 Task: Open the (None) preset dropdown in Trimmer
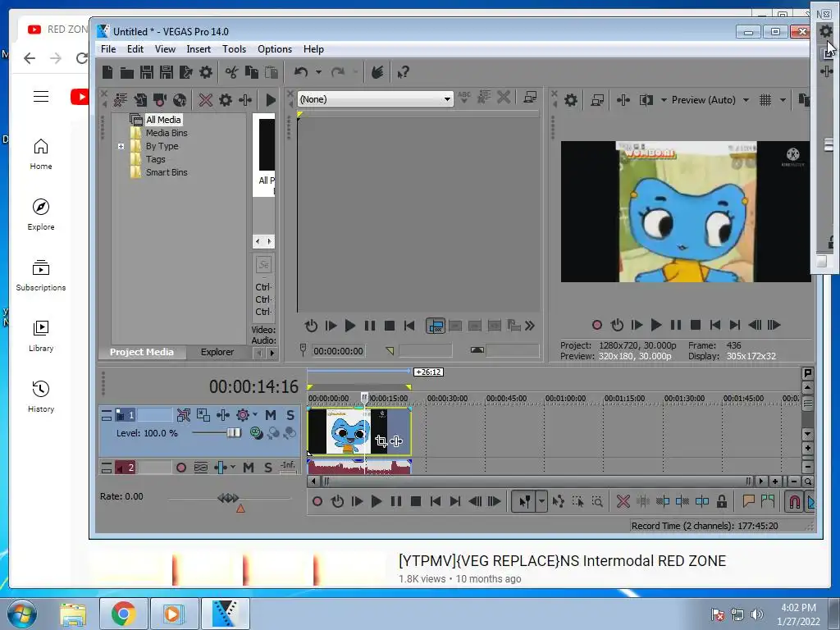coord(447,99)
